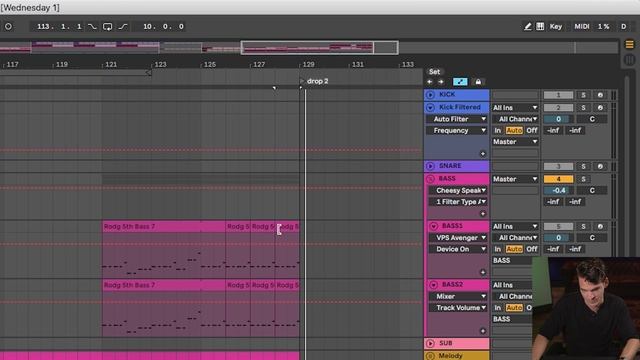Screen dimensions: 640x360
Task: Toggle the punch-in switch in transport
Action: pyautogui.click(x=92, y=27)
